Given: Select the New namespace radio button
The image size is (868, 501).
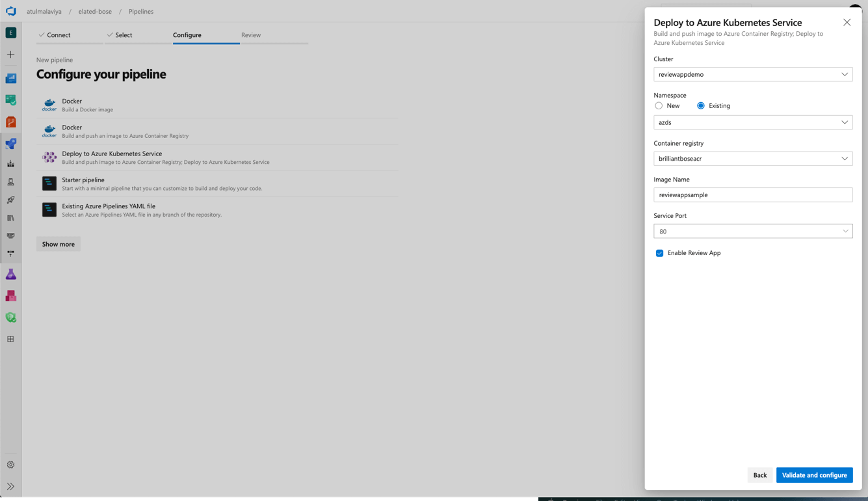Looking at the screenshot, I should (659, 105).
